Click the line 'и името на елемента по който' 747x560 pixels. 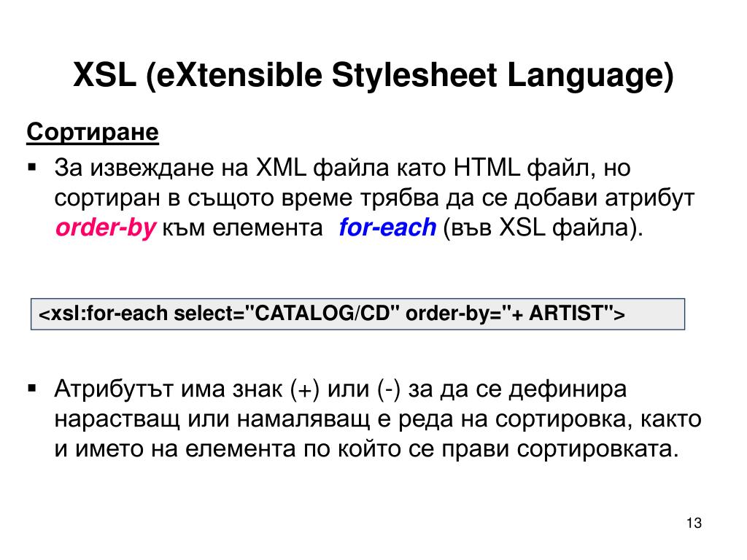pyautogui.click(x=366, y=449)
